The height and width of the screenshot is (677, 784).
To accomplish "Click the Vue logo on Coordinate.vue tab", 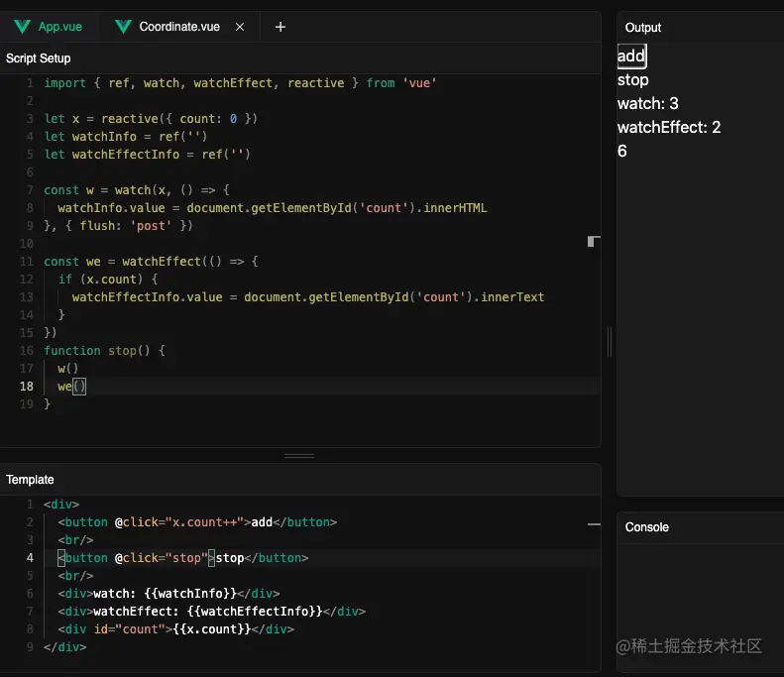I will coord(124,27).
